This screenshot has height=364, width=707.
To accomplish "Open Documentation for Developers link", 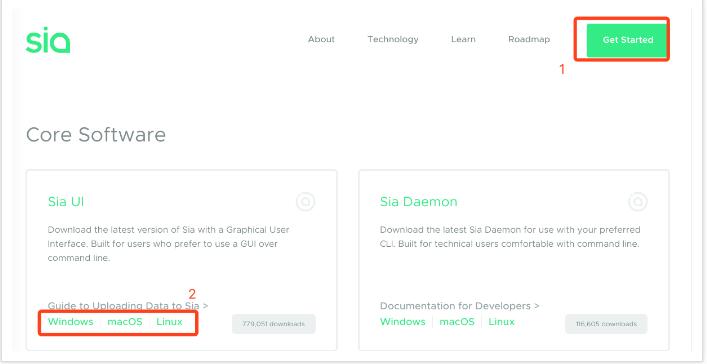I will pyautogui.click(x=459, y=306).
